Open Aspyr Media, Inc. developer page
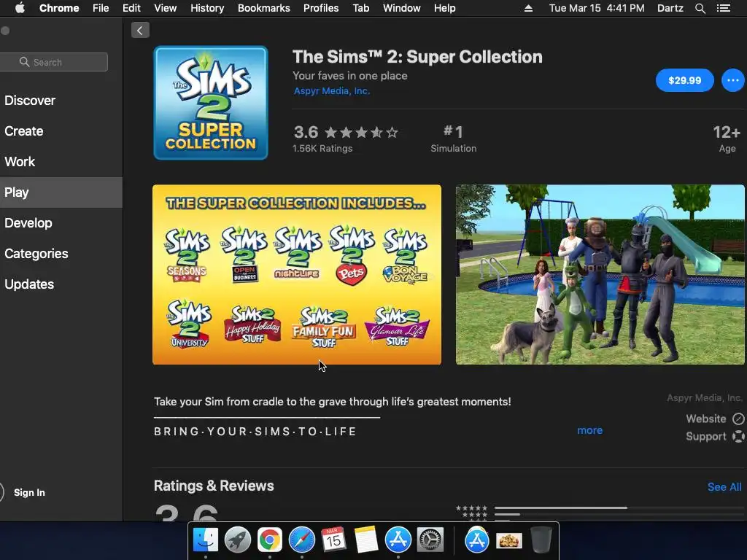747x560 pixels. 332,91
